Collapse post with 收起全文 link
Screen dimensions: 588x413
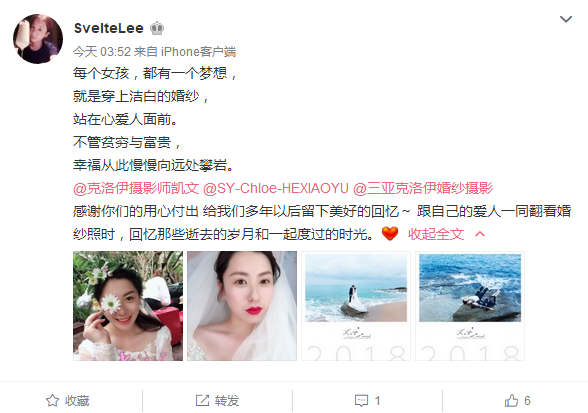pos(436,234)
